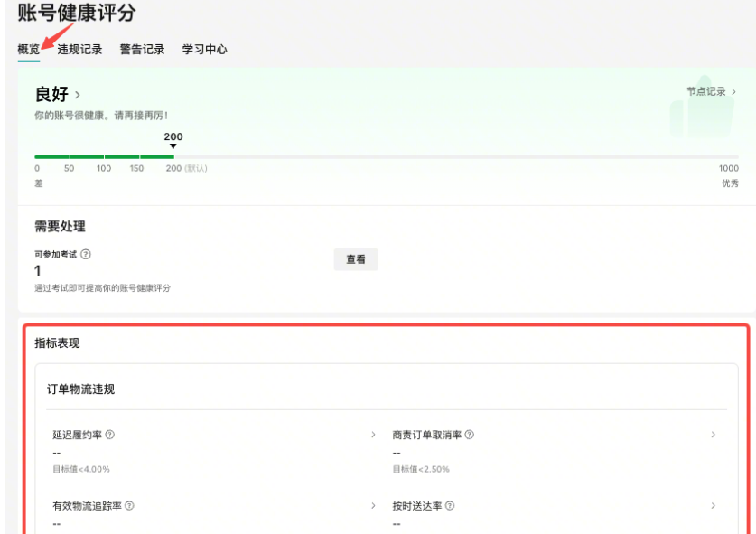
Task: Open 有效物流追踪率 details arrow
Action: pos(373,504)
